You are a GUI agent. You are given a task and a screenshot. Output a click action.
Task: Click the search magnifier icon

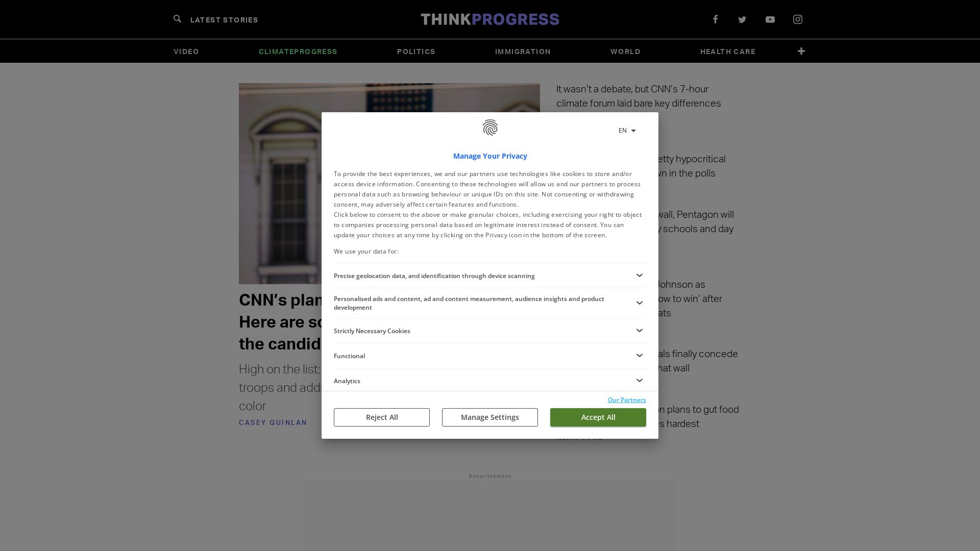point(177,19)
